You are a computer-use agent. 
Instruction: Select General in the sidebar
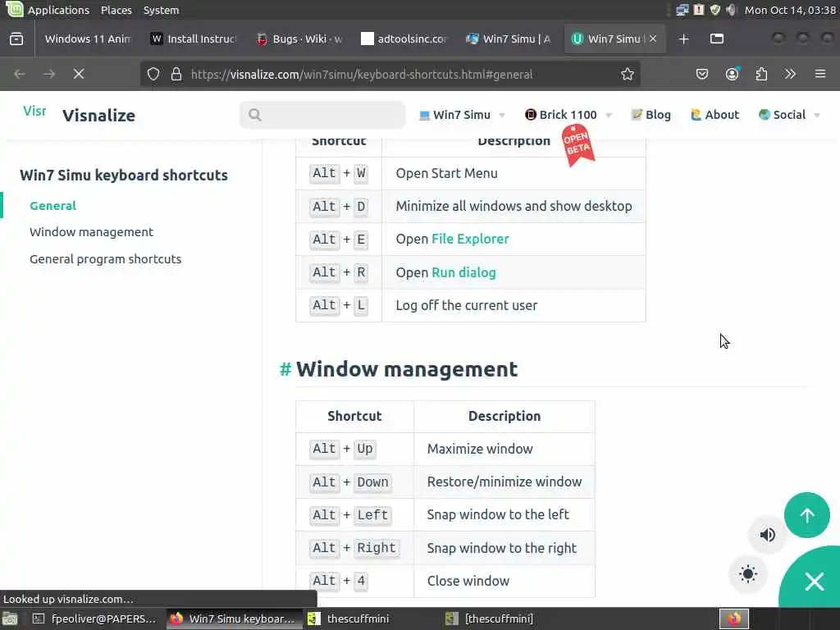[53, 206]
